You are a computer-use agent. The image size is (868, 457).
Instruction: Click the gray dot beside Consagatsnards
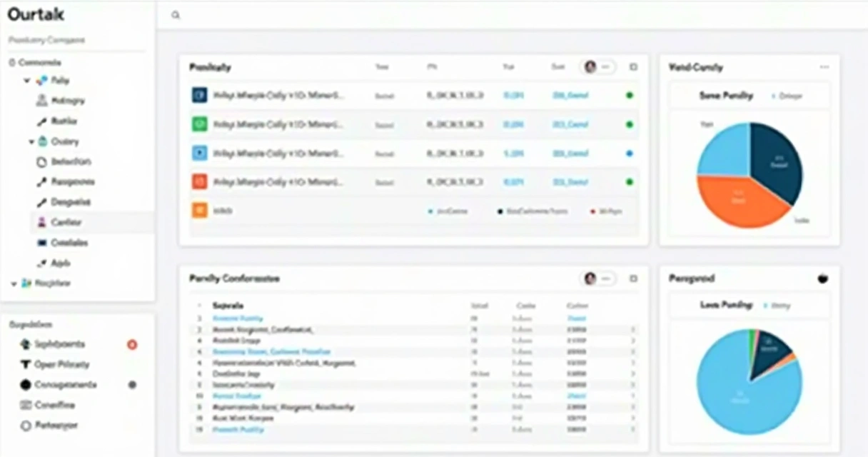coord(132,384)
